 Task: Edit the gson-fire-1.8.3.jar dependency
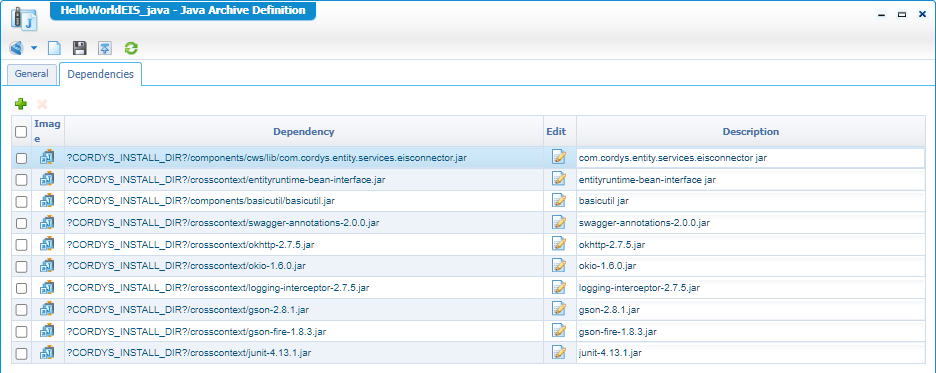(559, 331)
